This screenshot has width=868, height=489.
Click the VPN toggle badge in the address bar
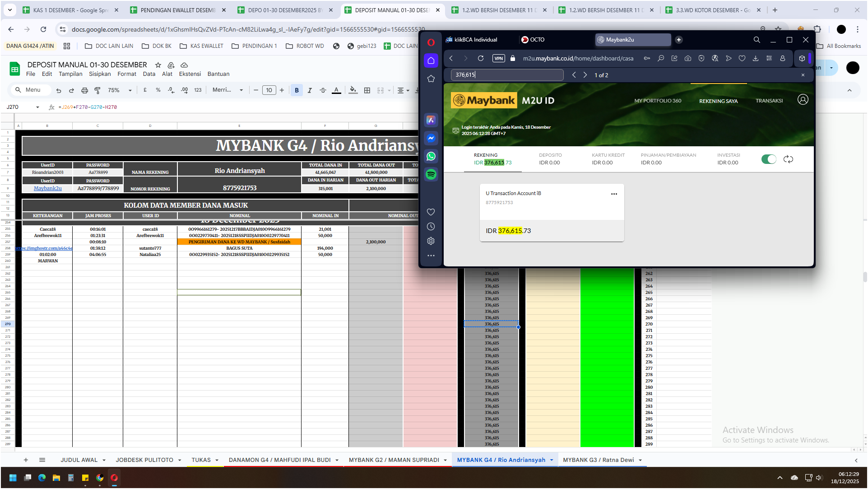tap(498, 58)
